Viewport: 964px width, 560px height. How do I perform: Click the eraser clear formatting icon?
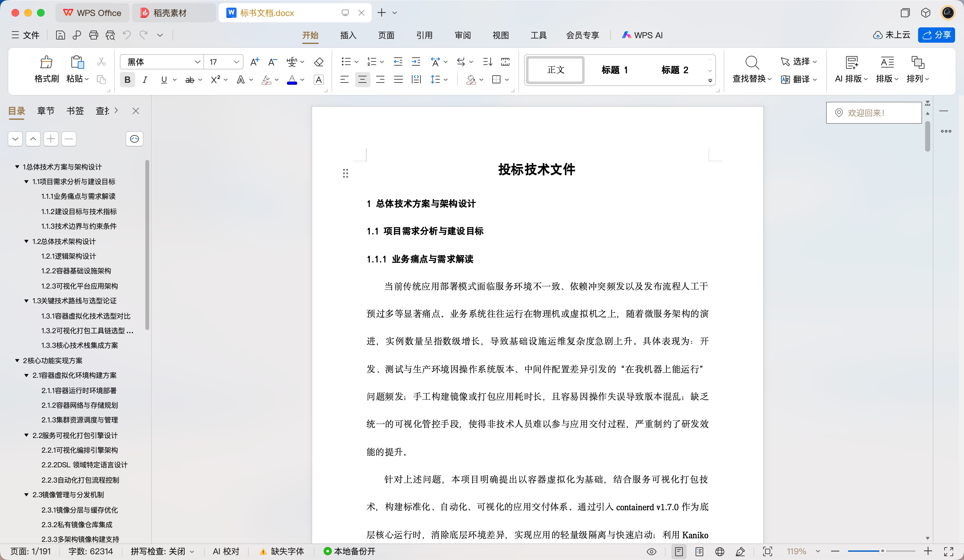coord(319,62)
